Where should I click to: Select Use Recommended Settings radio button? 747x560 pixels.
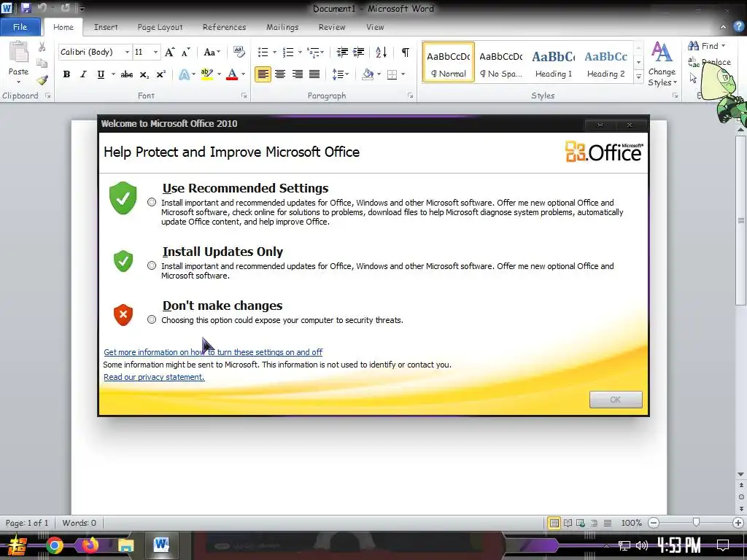pos(152,202)
